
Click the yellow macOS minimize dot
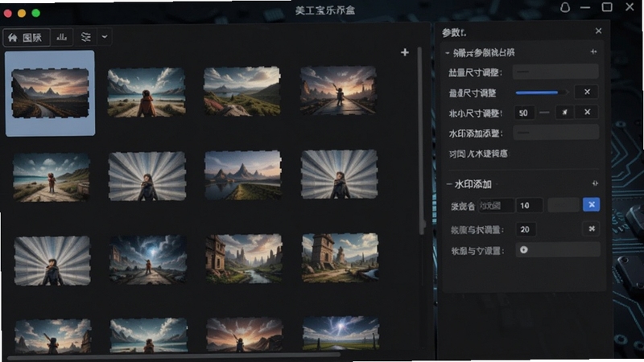coord(22,13)
